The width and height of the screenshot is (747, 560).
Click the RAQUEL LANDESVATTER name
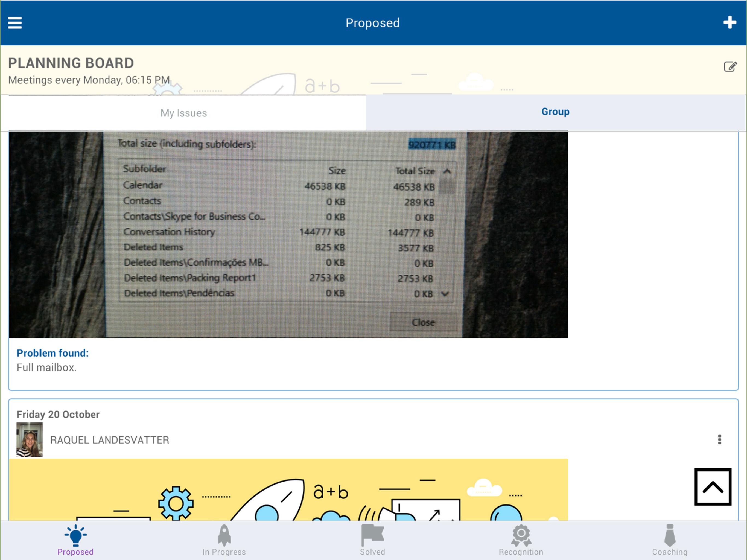tap(110, 440)
